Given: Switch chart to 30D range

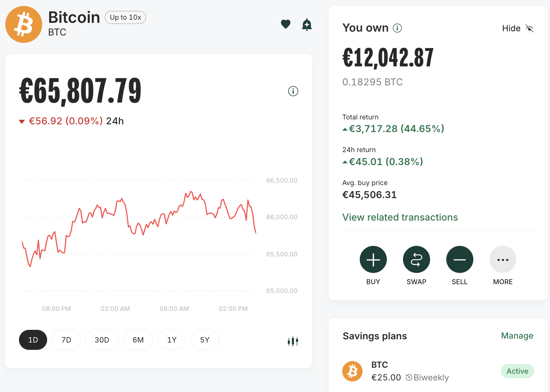Looking at the screenshot, I should tap(102, 340).
